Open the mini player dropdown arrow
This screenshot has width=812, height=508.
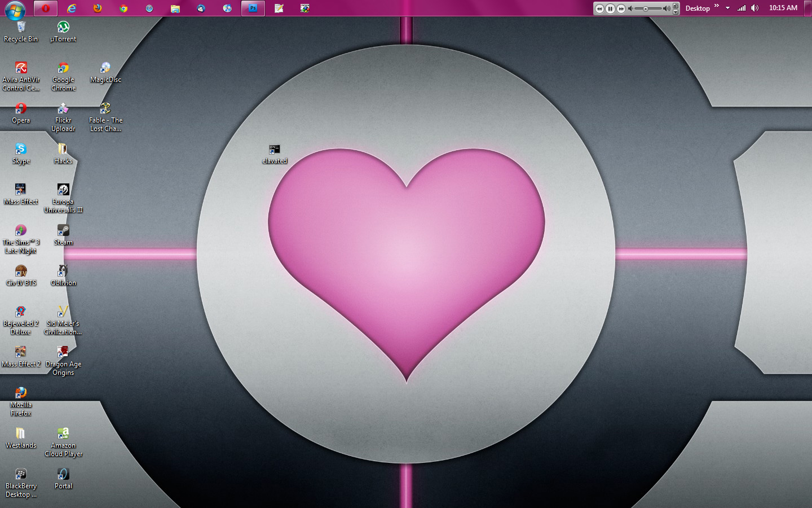point(676,11)
